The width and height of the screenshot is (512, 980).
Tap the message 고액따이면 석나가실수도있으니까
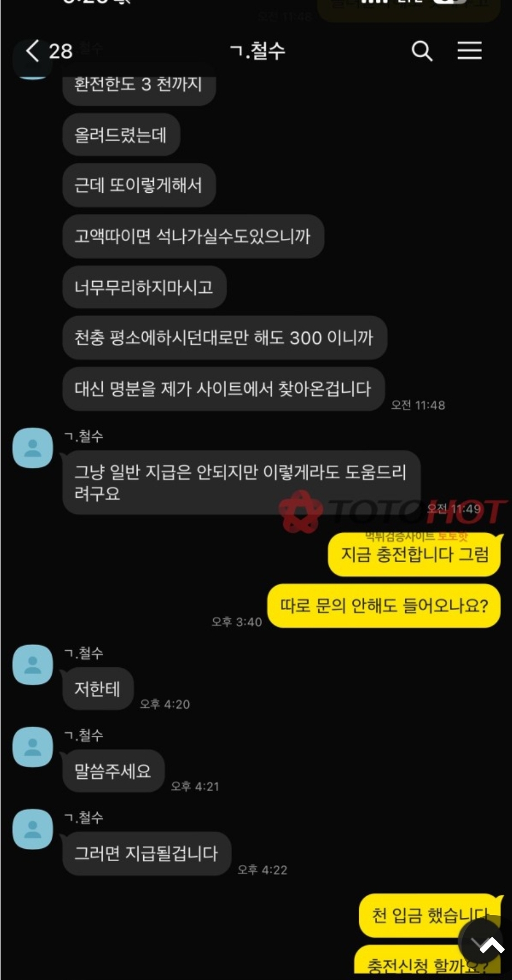click(x=193, y=236)
